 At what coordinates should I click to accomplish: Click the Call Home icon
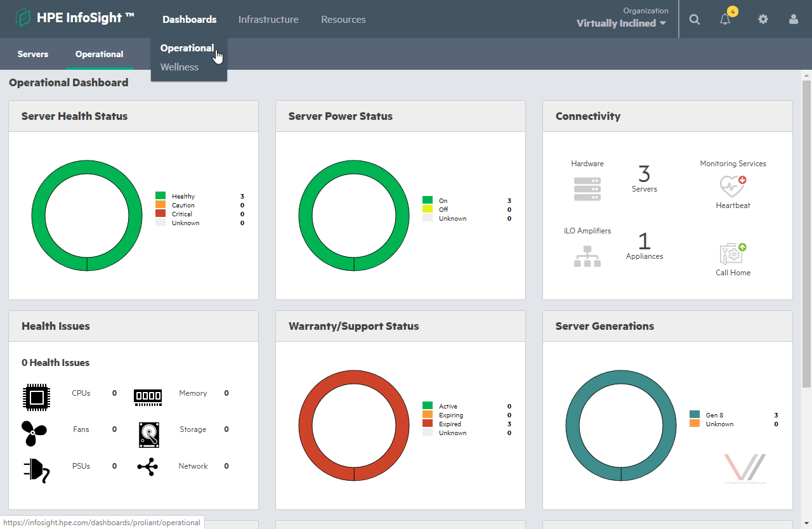click(x=733, y=254)
